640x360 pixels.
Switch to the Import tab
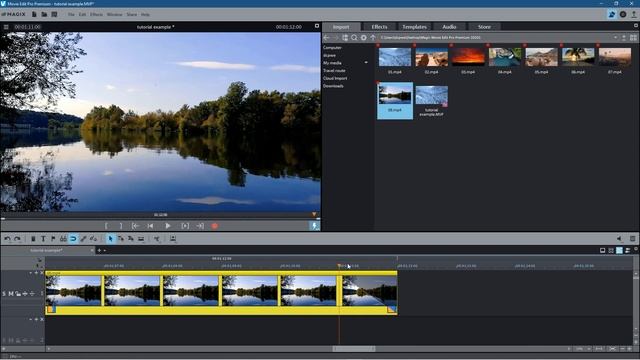(341, 27)
